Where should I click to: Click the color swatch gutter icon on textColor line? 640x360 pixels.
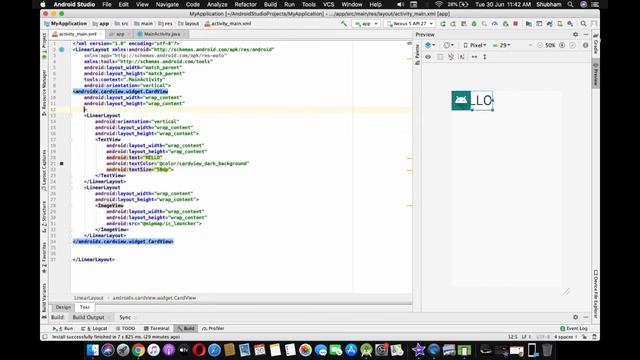(62, 163)
